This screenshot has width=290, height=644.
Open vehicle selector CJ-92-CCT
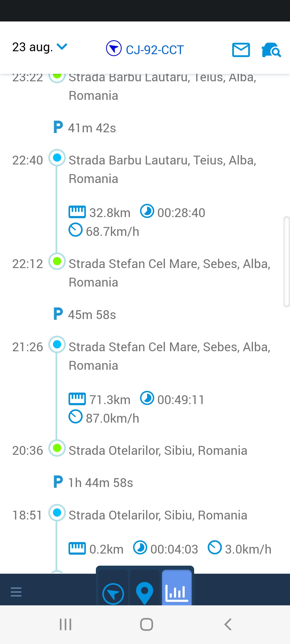(155, 50)
